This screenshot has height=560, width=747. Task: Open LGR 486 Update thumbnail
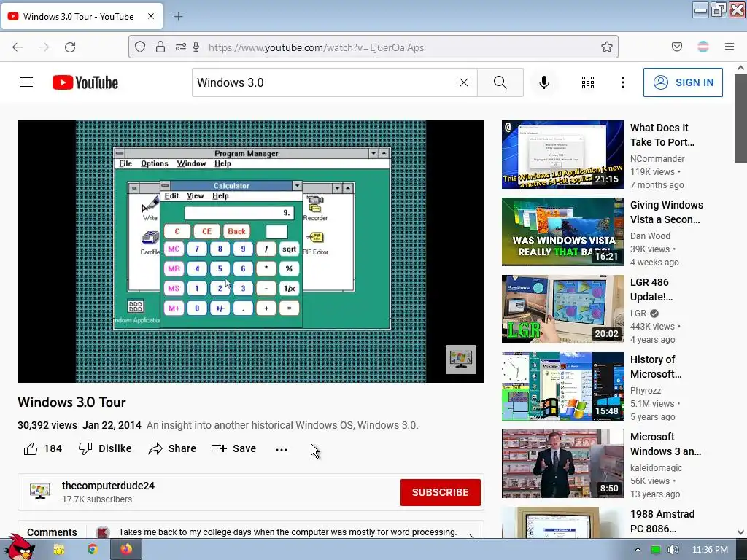coord(562,309)
